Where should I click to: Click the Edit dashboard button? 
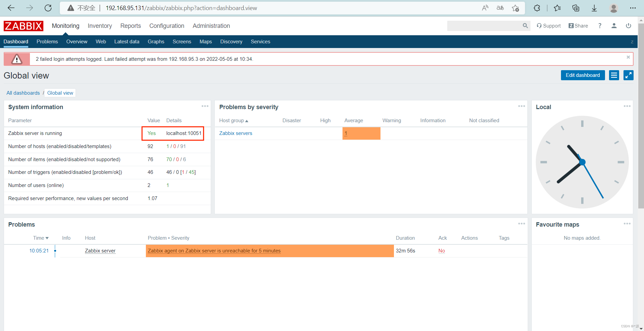pyautogui.click(x=583, y=75)
